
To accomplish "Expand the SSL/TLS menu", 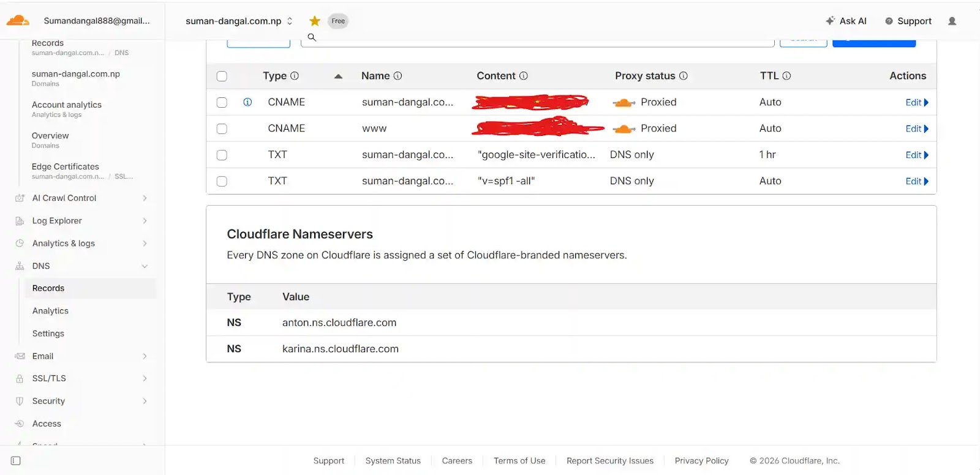I will point(145,379).
